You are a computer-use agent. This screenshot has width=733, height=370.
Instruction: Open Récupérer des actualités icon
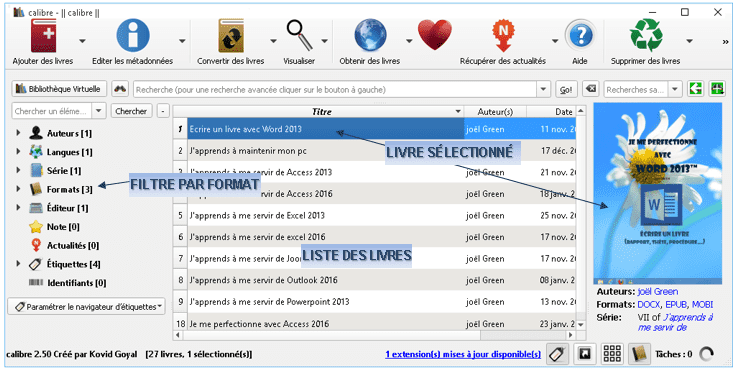pyautogui.click(x=503, y=36)
